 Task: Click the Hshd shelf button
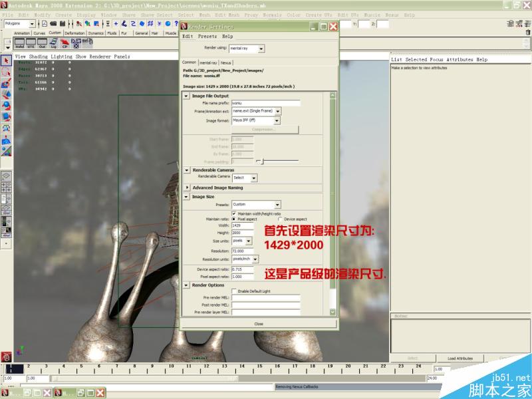pos(20,43)
